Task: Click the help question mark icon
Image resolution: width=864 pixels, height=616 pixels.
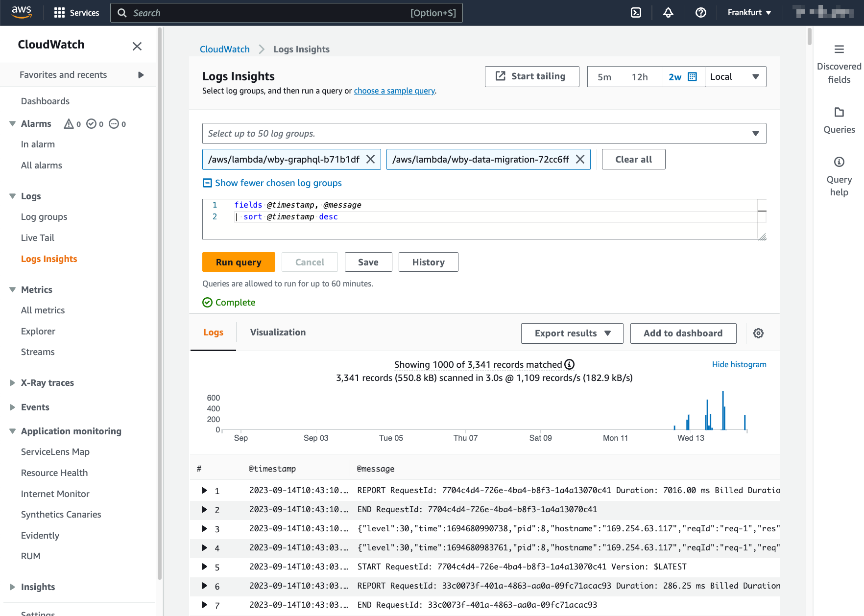Action: coord(700,13)
